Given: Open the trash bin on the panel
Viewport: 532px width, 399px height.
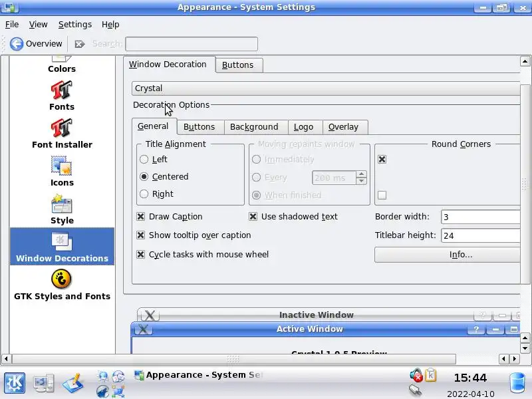Looking at the screenshot, I should point(517,383).
